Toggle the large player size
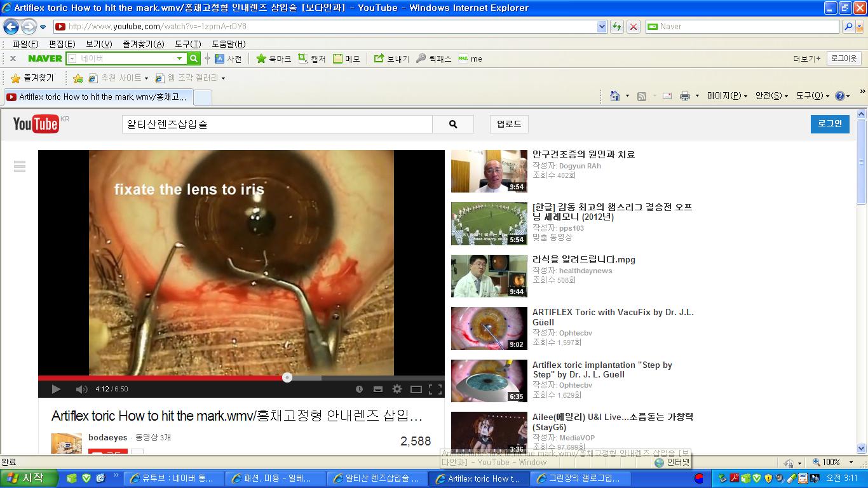Screen dimensions: 868x488 click(416, 389)
